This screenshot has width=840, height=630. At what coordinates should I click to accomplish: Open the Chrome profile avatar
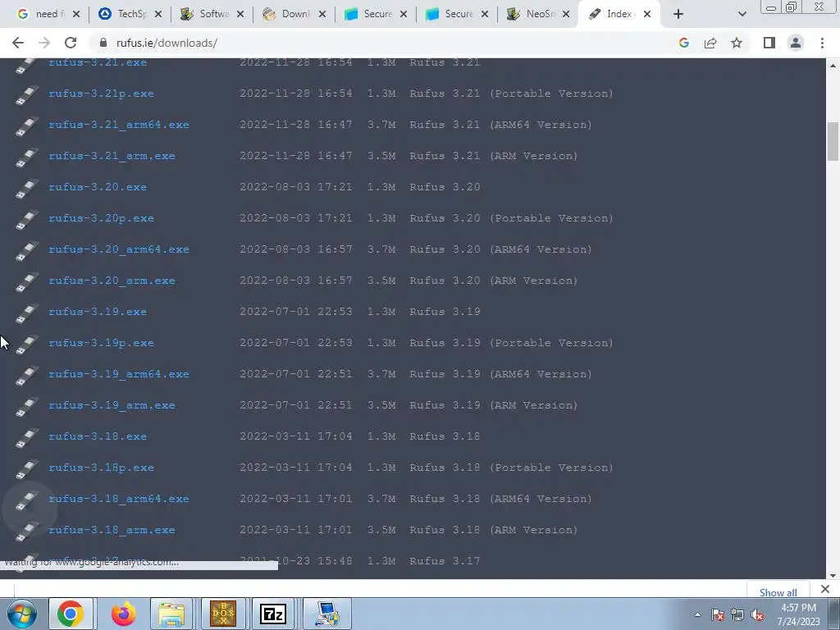tap(796, 43)
